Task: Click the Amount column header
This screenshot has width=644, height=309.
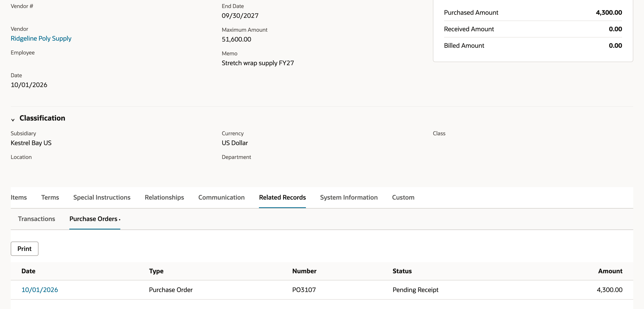Action: (x=610, y=271)
